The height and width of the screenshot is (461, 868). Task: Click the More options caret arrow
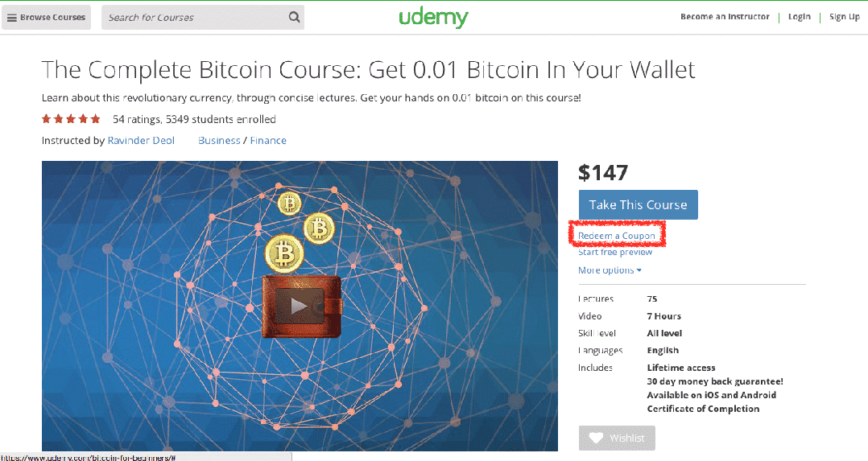coord(639,270)
